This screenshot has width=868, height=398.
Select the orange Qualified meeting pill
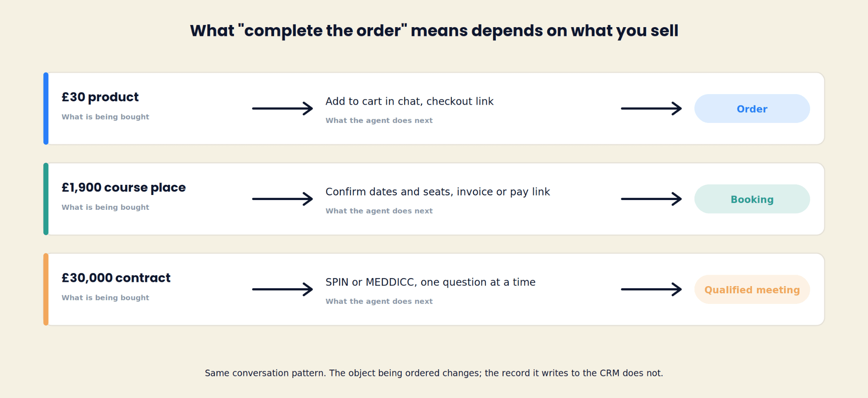752,289
